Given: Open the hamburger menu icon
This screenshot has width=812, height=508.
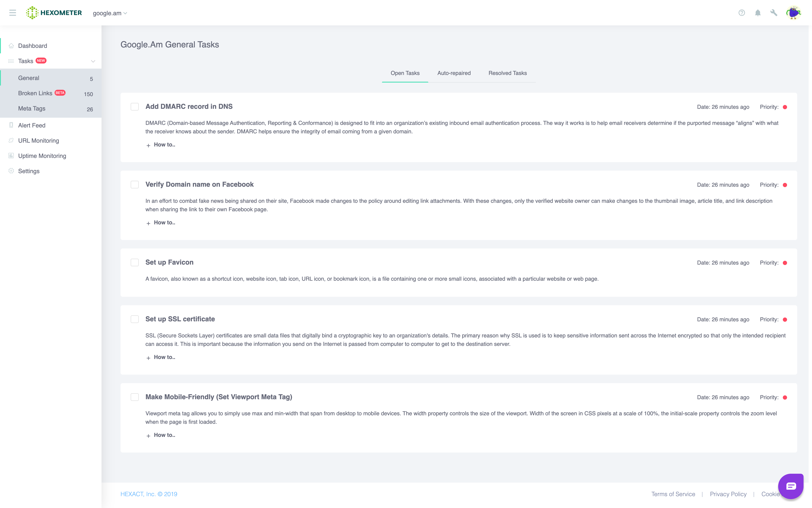Looking at the screenshot, I should click(x=13, y=13).
